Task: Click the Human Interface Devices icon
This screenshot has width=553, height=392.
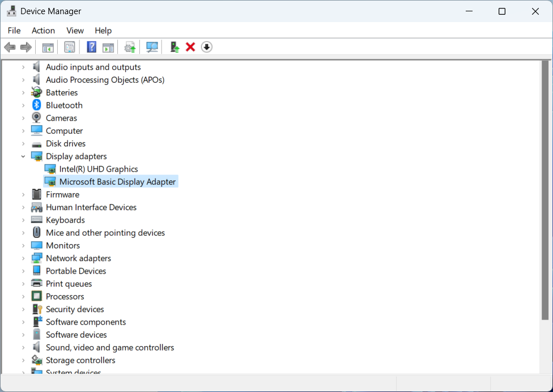Action: [x=37, y=207]
